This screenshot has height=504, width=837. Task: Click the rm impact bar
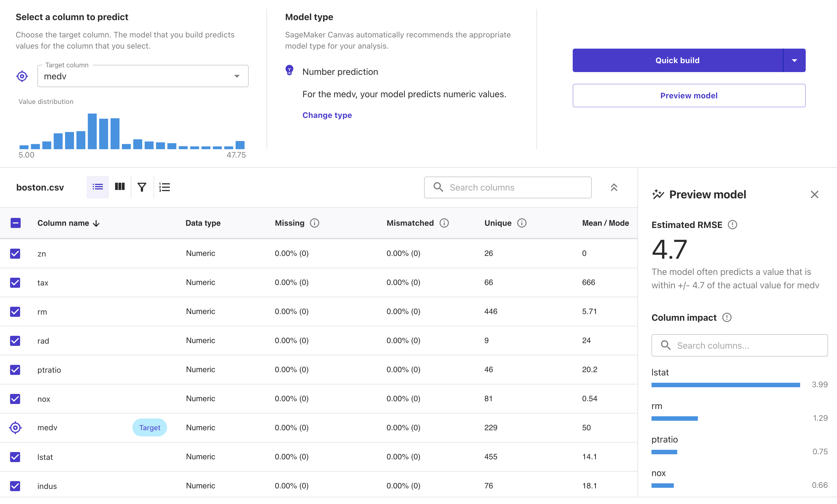tap(674, 419)
